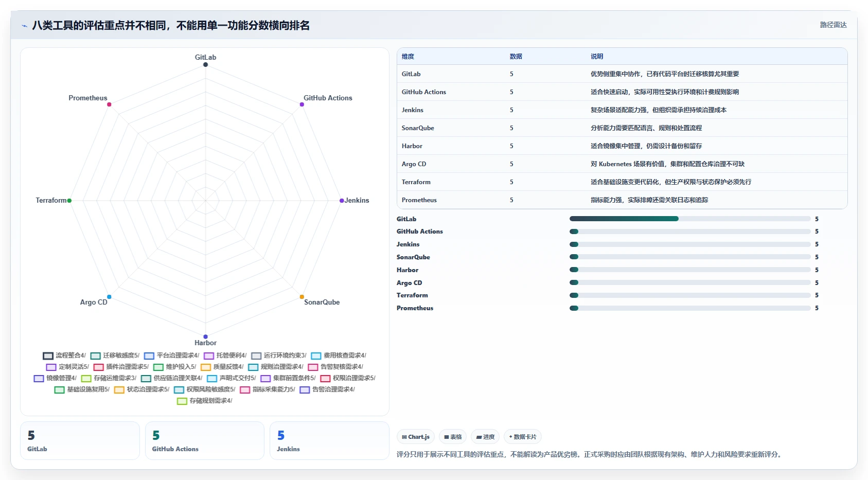Click the Argo CD radar data point
The image size is (868, 480).
109,297
